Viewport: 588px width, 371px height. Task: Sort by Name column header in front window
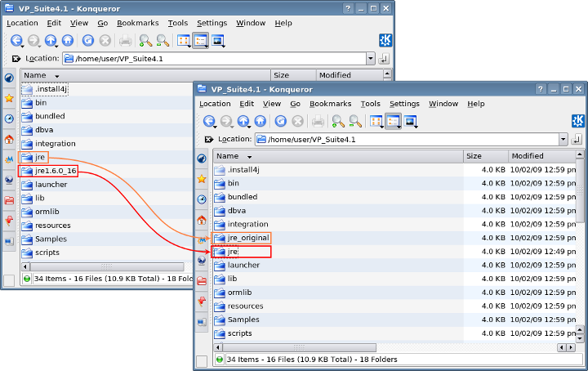[x=338, y=156]
